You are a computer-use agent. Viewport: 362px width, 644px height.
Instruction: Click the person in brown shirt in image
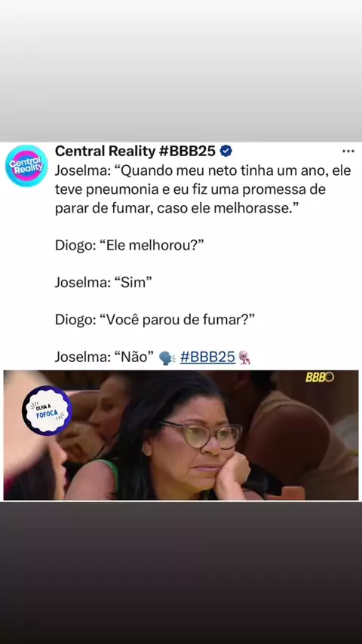click(x=300, y=443)
